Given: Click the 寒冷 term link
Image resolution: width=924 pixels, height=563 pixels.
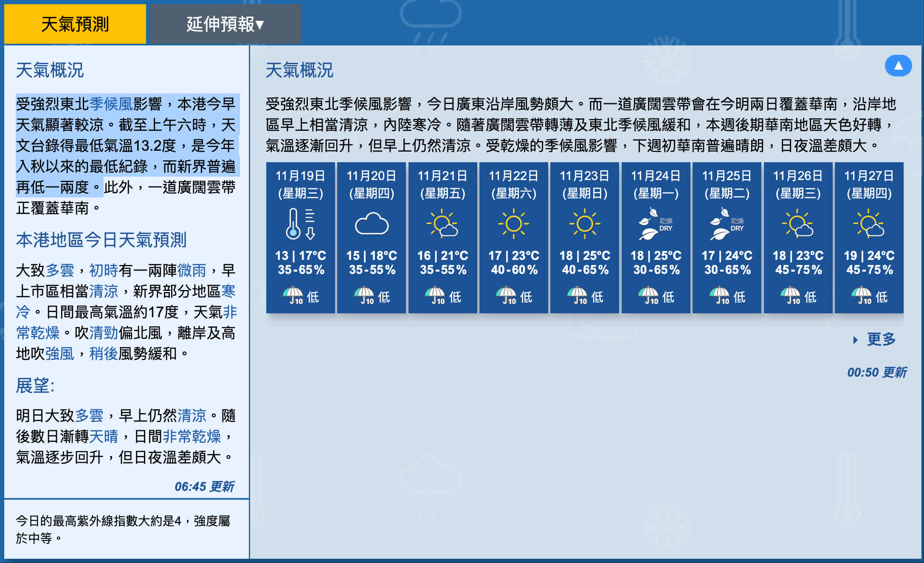Looking at the screenshot, I should (x=228, y=292).
